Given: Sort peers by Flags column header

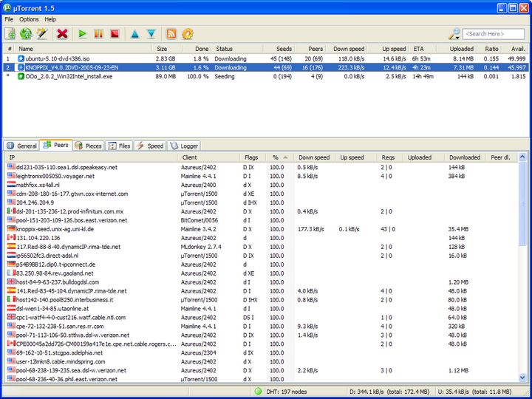Looking at the screenshot, I should (253, 157).
